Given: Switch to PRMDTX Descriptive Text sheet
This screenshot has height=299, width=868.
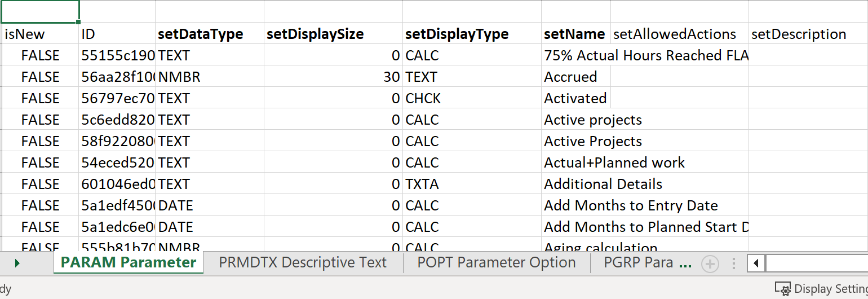Looking at the screenshot, I should pyautogui.click(x=303, y=263).
